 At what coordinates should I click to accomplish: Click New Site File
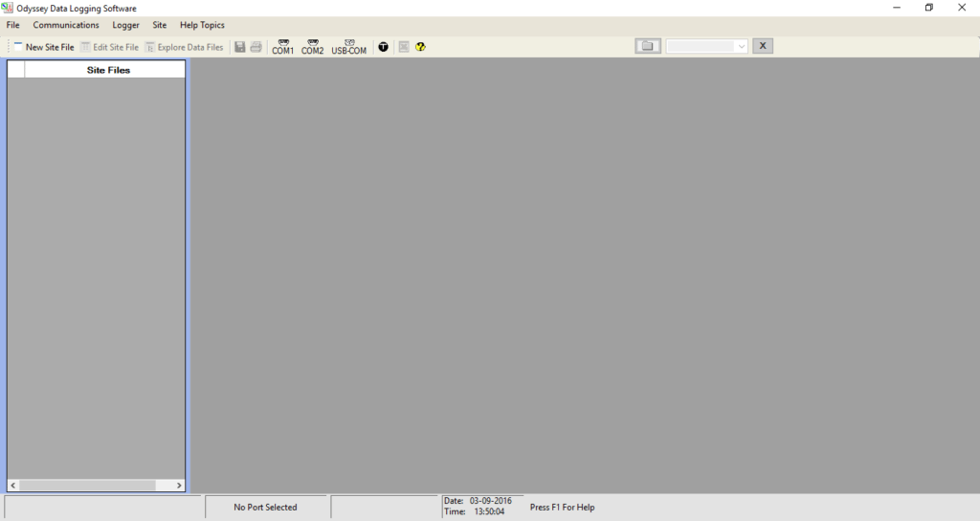pos(43,47)
